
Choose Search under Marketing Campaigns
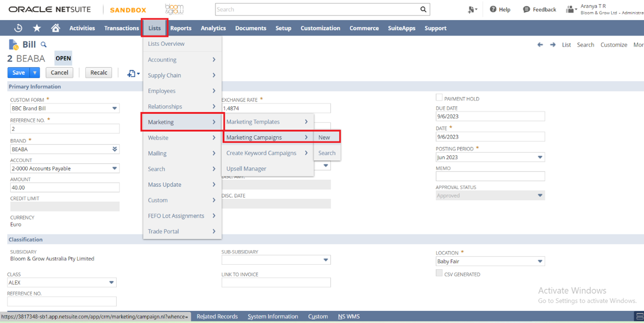327,153
